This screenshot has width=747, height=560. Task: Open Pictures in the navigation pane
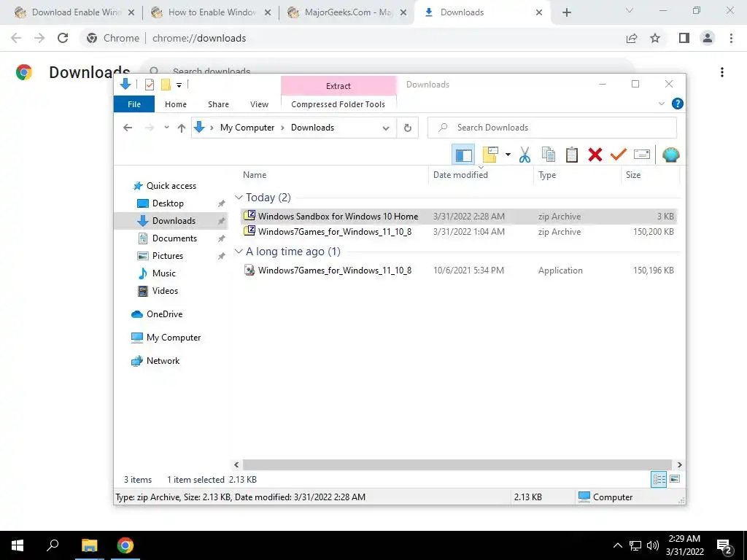pos(167,256)
